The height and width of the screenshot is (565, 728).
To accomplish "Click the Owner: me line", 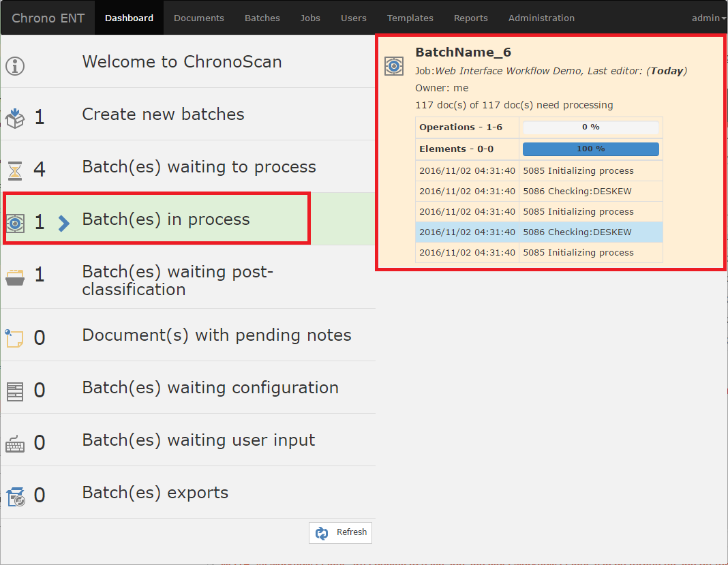I will [442, 88].
